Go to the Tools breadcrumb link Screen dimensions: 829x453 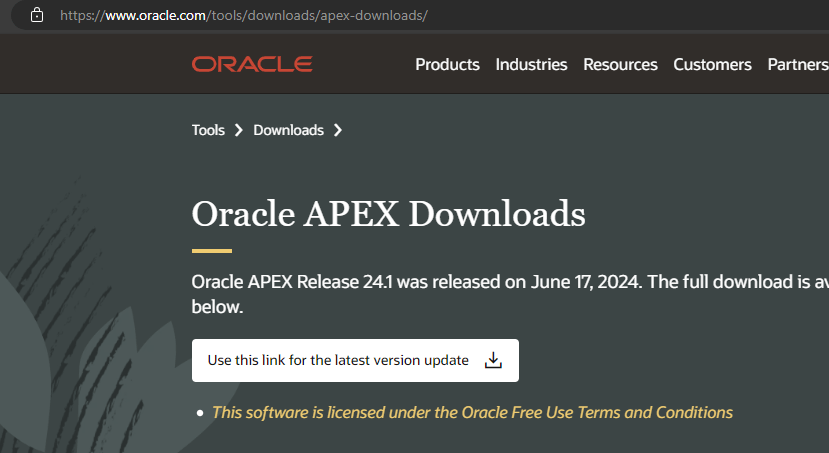pos(208,130)
